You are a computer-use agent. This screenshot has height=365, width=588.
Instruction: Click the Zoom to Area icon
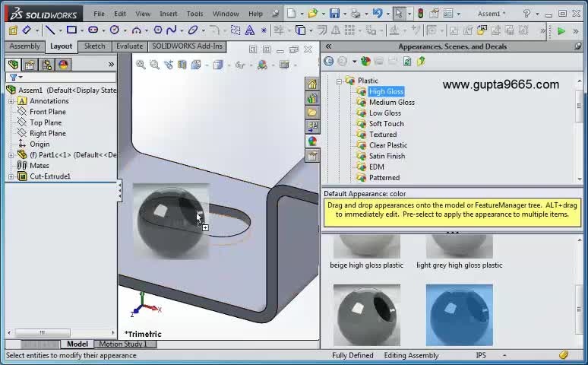[x=154, y=65]
